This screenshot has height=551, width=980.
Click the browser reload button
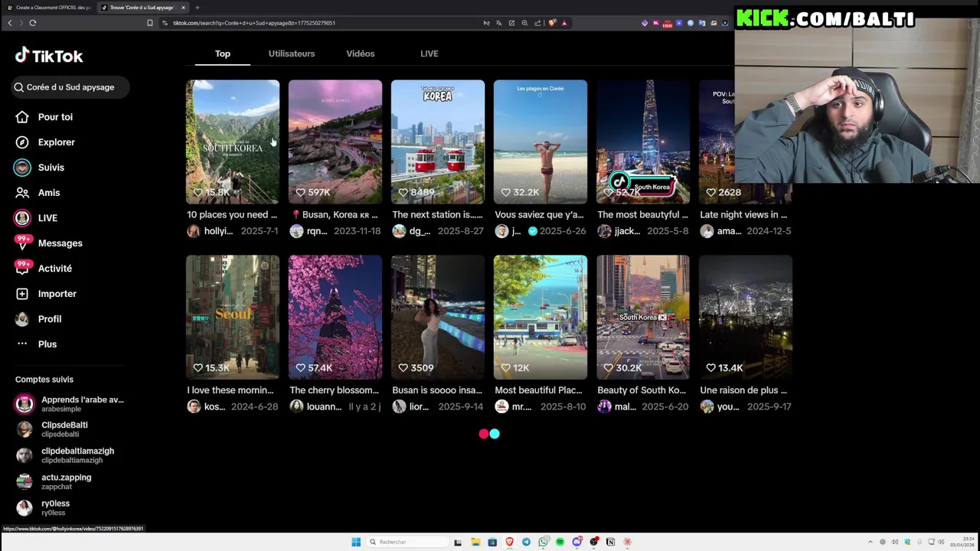[x=33, y=23]
